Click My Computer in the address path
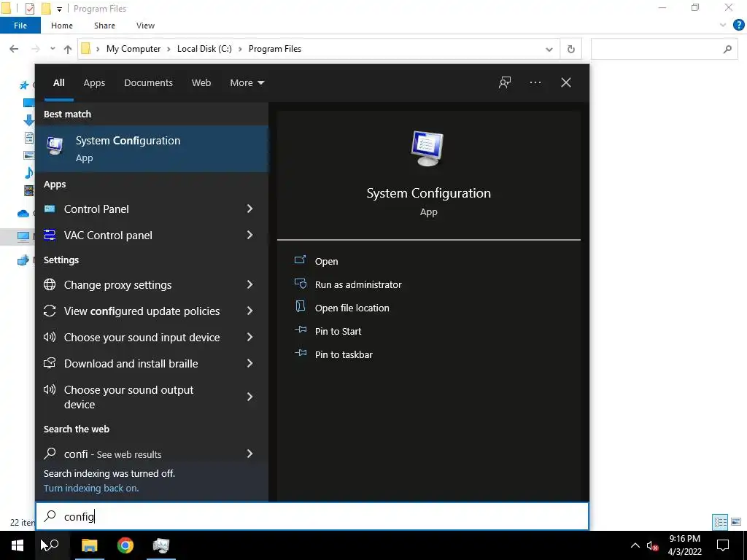 (x=133, y=49)
